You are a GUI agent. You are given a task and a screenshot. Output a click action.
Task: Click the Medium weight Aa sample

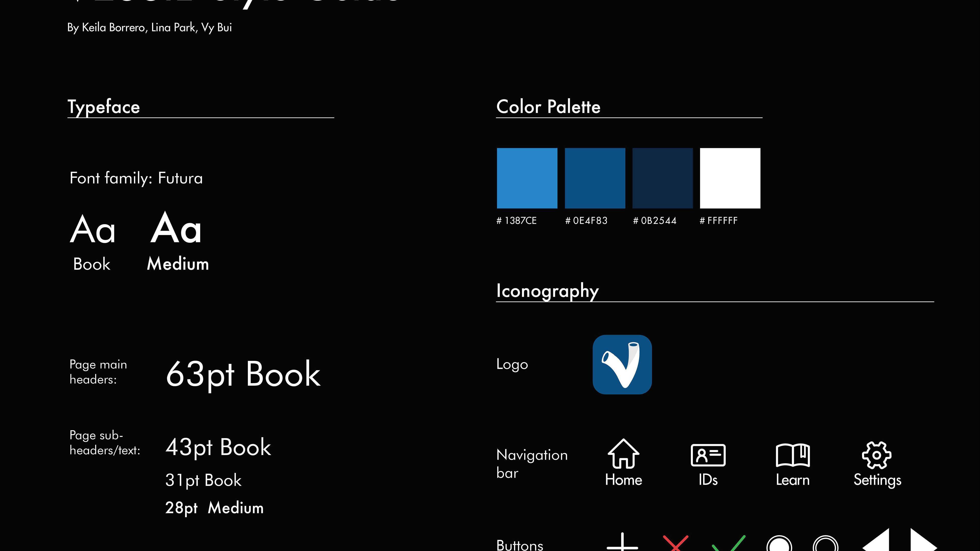coord(176,229)
